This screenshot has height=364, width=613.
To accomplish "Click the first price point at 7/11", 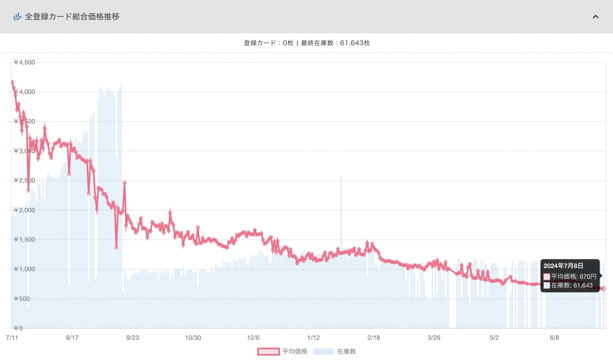I will point(12,82).
